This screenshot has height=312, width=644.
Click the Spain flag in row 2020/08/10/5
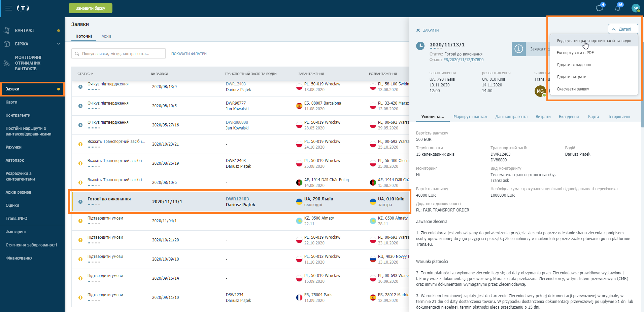(x=299, y=106)
